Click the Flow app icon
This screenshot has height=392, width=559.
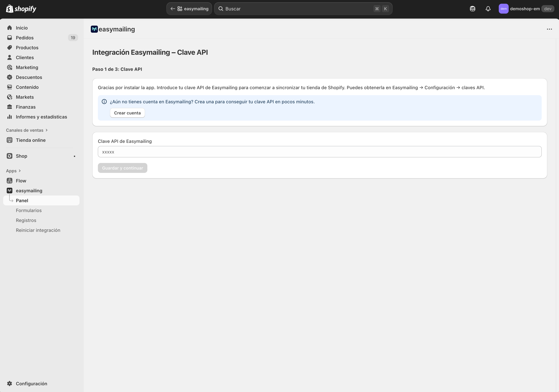point(10,181)
